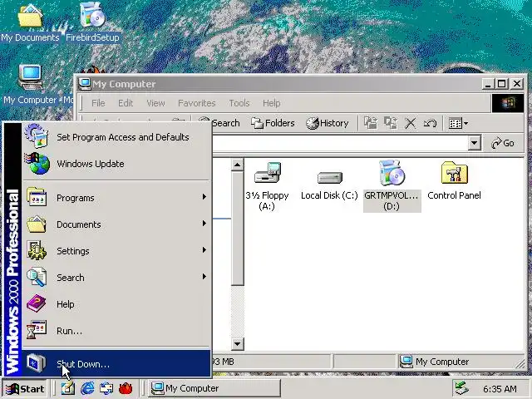Expand the Search submenu in Start menu
Image resolution: width=532 pixels, height=399 pixels.
(116, 278)
